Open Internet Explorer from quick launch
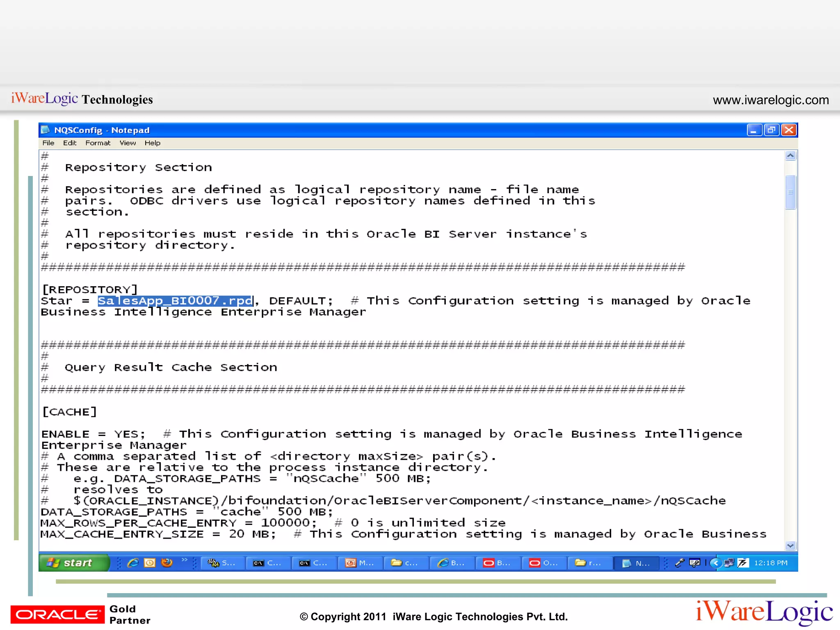This screenshot has height=630, width=840. click(x=133, y=563)
